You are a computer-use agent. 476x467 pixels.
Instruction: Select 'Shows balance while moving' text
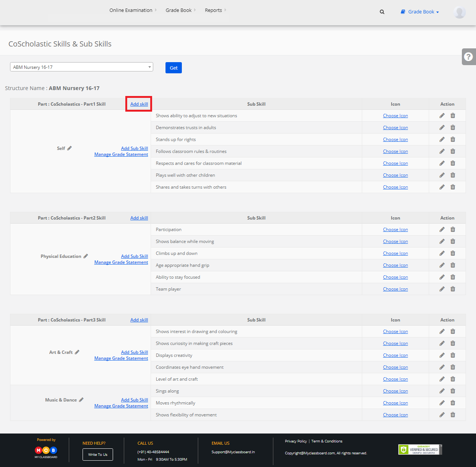pyautogui.click(x=185, y=242)
